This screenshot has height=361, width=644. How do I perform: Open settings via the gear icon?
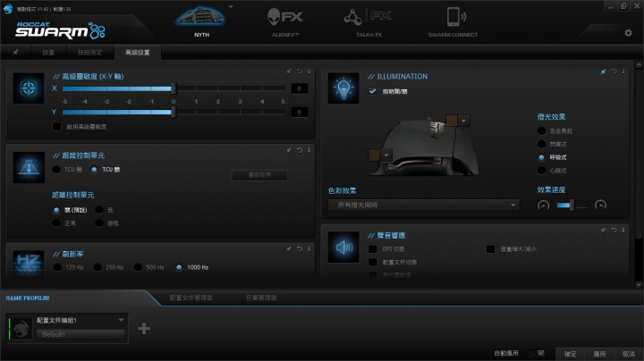point(628,33)
